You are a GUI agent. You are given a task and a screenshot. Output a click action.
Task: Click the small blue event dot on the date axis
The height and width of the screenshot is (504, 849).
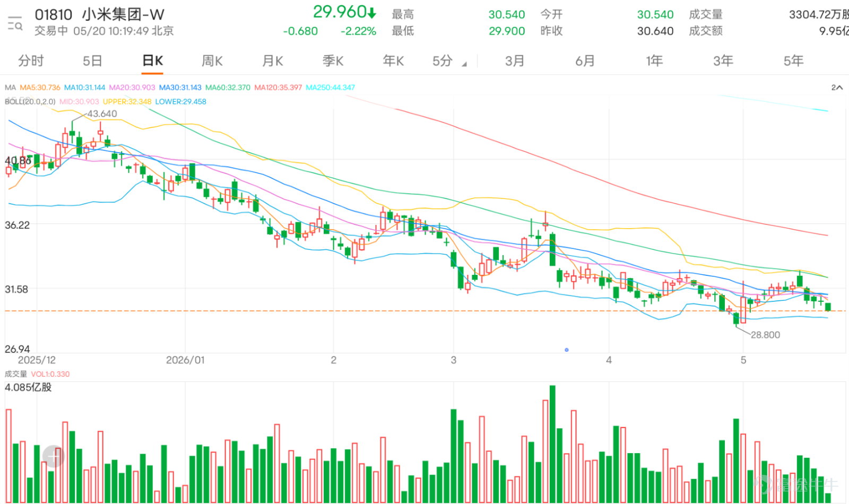567,350
